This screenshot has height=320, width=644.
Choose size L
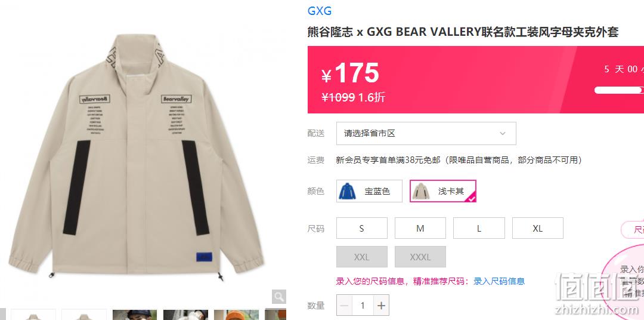tap(479, 228)
